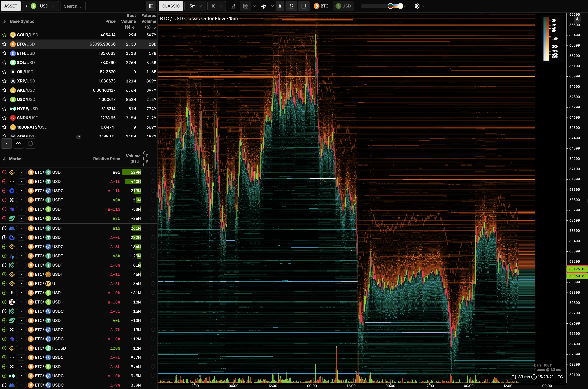Image resolution: width=588 pixels, height=389 pixels.
Task: Click the clock icon beside UTC time
Action: [534, 377]
